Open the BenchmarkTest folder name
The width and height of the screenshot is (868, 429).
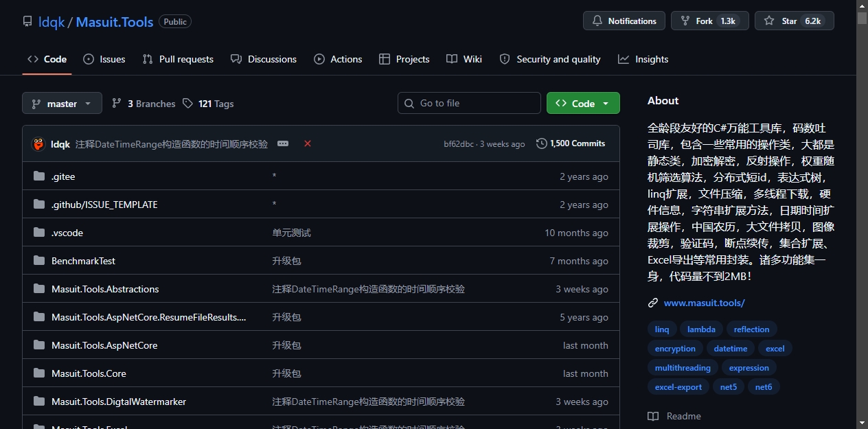click(x=83, y=261)
